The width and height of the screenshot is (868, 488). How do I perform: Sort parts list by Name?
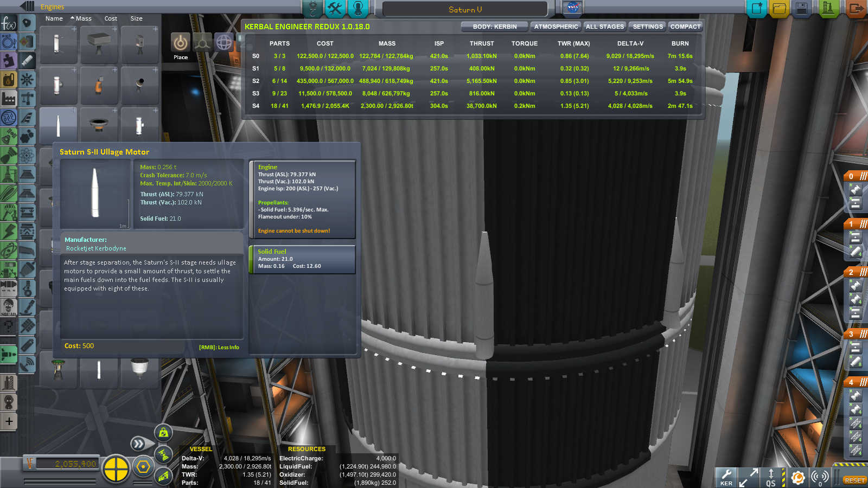[x=54, y=18]
